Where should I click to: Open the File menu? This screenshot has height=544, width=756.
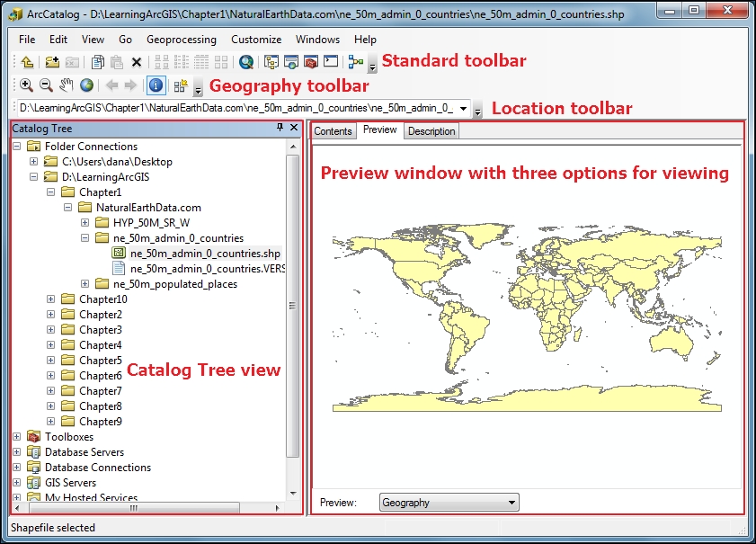27,40
